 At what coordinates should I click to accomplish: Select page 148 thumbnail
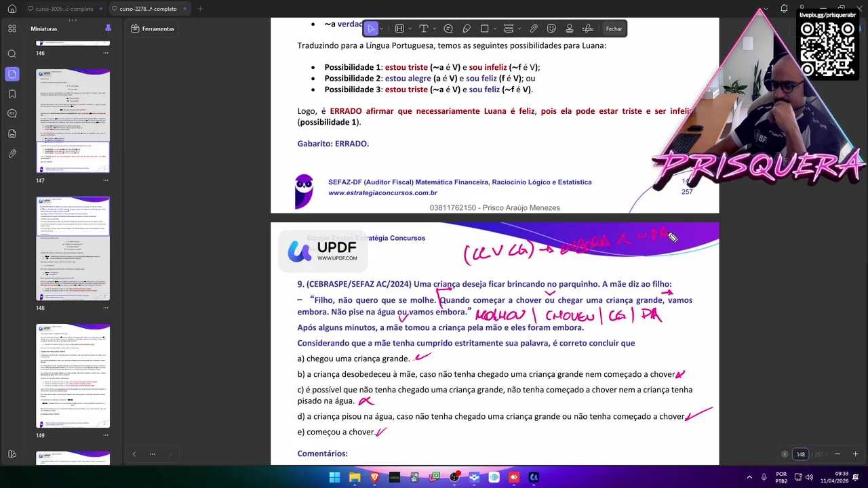(x=73, y=248)
